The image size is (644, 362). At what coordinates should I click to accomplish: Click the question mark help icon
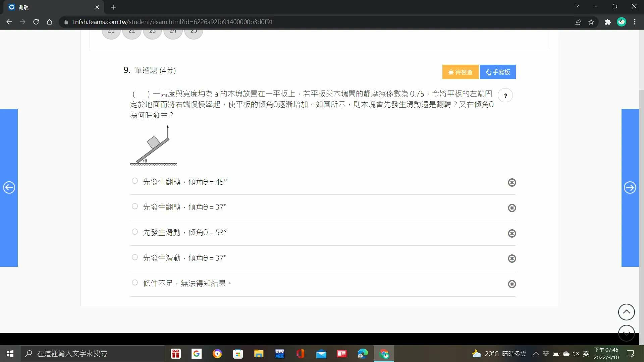[505, 96]
